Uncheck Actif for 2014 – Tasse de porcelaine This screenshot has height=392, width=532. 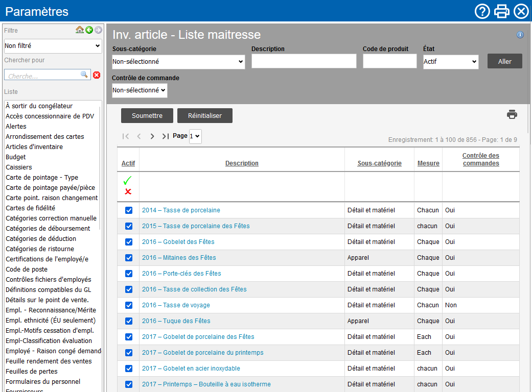click(129, 210)
